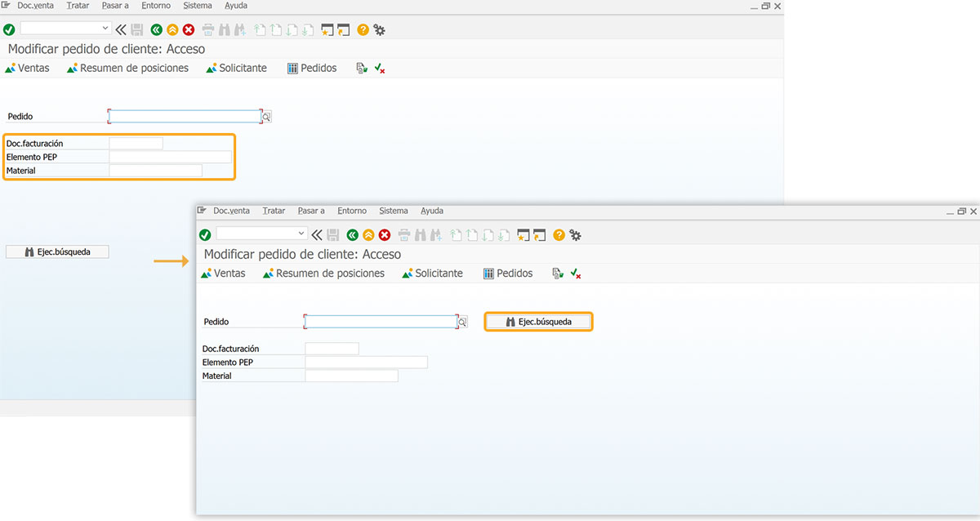Click the orange Exit button in back window

point(172,29)
